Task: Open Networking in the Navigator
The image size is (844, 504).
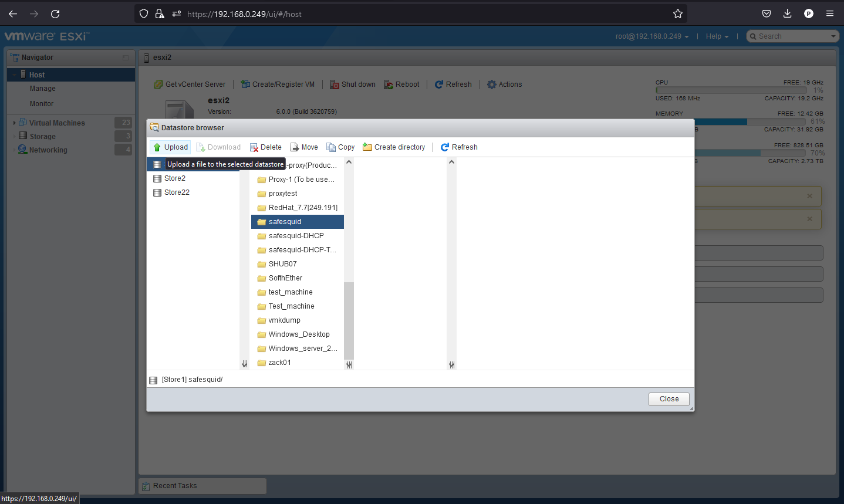Action: pyautogui.click(x=48, y=150)
